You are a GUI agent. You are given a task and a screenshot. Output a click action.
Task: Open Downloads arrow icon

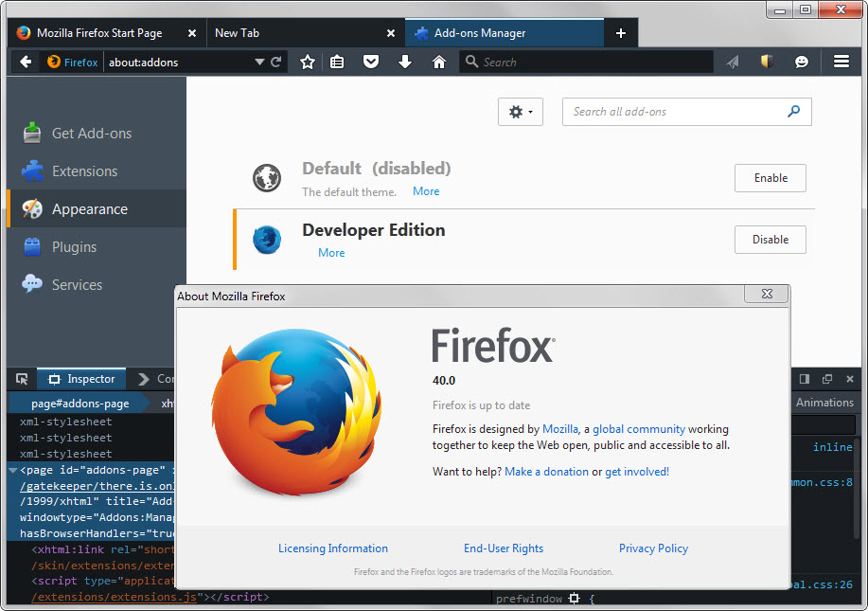tap(405, 62)
